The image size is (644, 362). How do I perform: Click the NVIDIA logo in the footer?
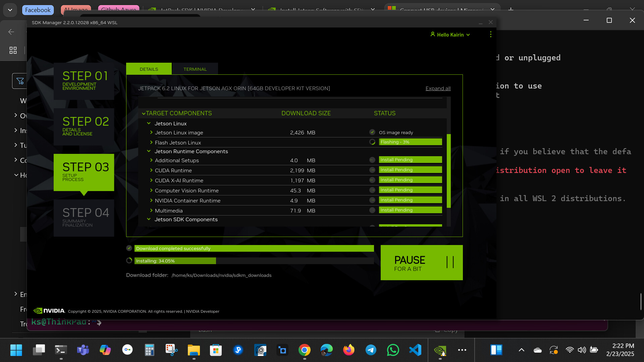pos(49,311)
